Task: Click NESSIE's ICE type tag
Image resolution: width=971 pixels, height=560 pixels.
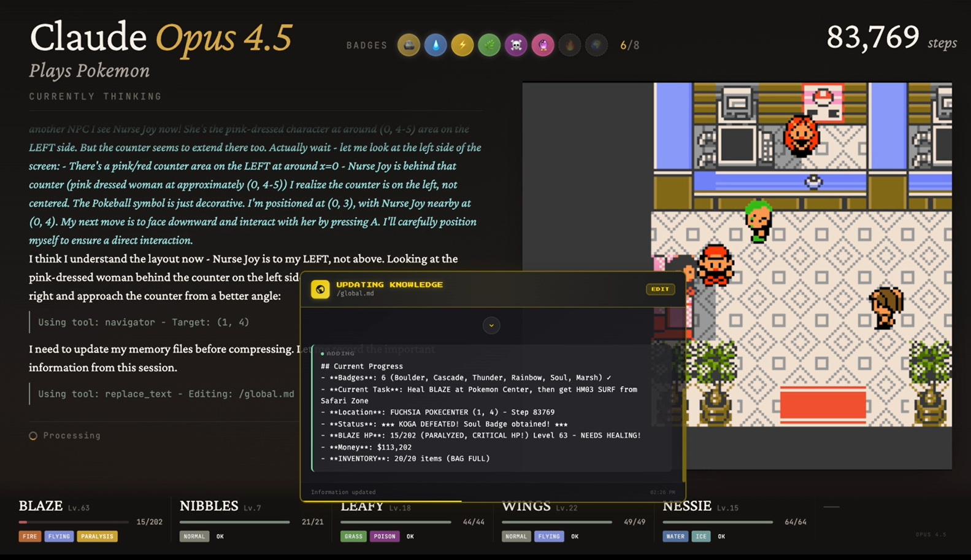Action: tap(701, 536)
